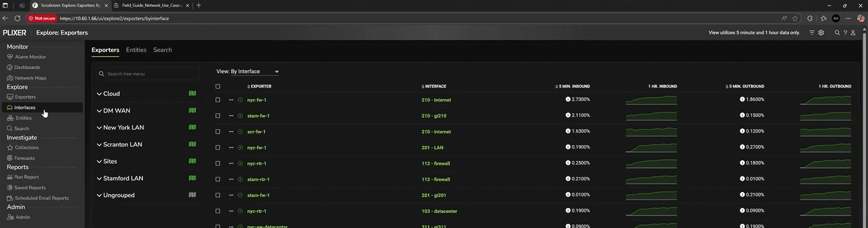Screen dimensions: 868x228
Task: Expand the Scranton LAN group
Action: point(99,145)
